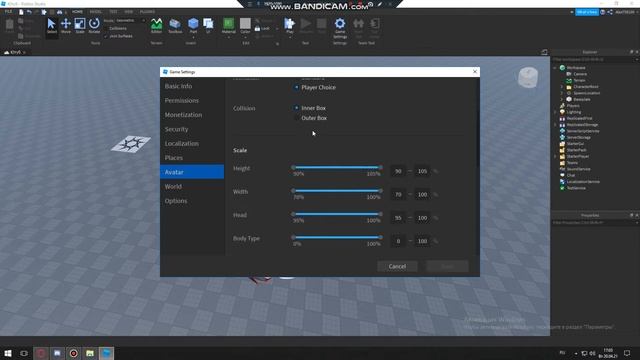Open the UI insert tool

[x=208, y=26]
